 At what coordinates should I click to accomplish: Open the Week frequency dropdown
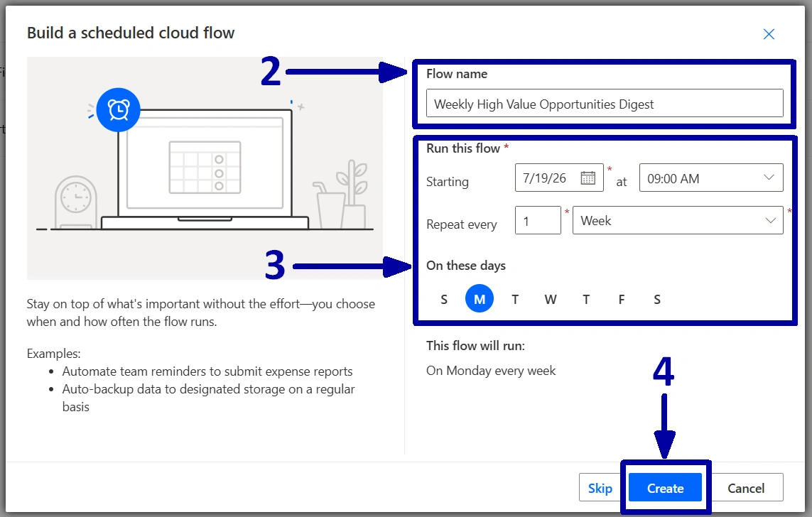coord(677,220)
